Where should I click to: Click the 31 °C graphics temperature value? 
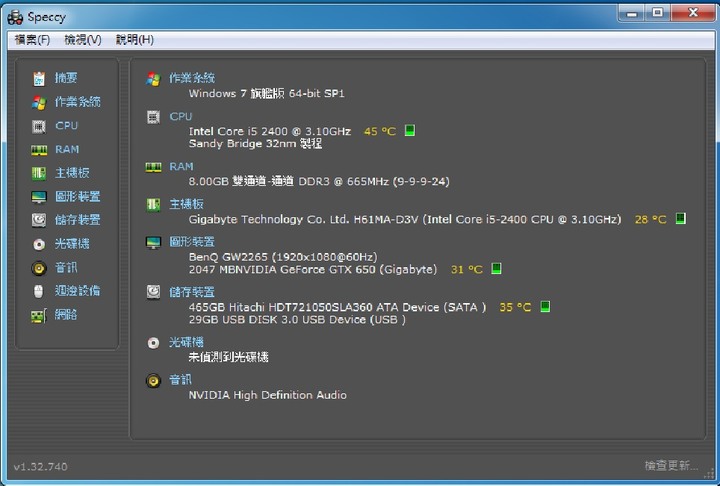click(467, 270)
